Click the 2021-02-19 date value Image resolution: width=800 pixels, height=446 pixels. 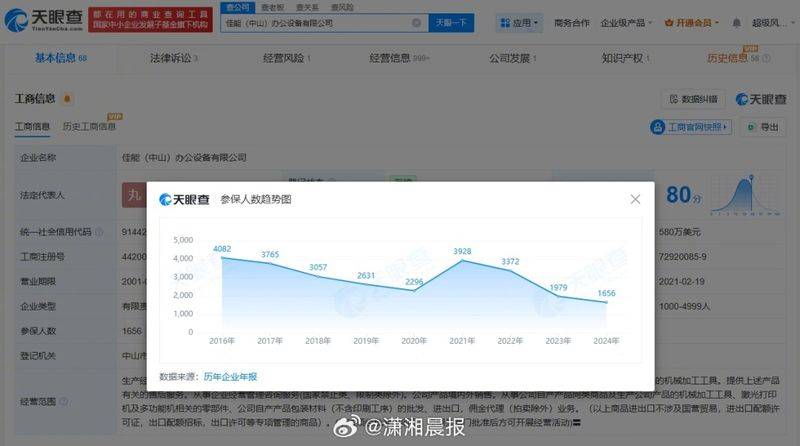pos(681,282)
